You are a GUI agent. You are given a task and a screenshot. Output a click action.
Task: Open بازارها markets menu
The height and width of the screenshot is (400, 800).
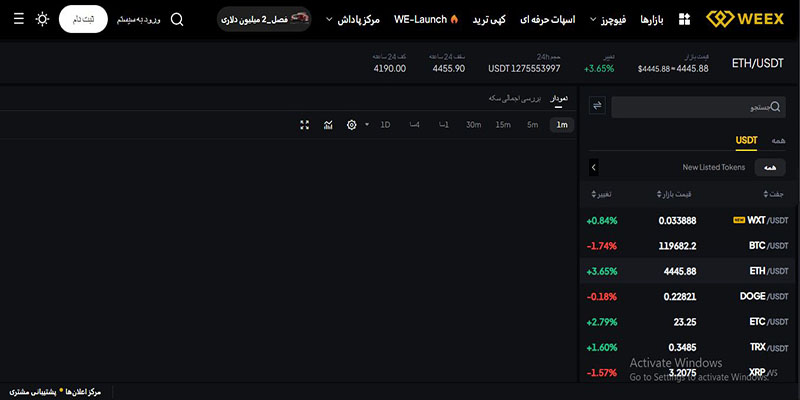tap(652, 20)
